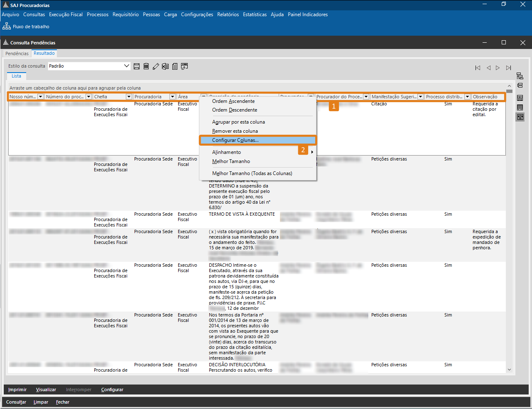The image size is (532, 409).
Task: Open the Chefia column filter dropdown
Action: coord(129,97)
